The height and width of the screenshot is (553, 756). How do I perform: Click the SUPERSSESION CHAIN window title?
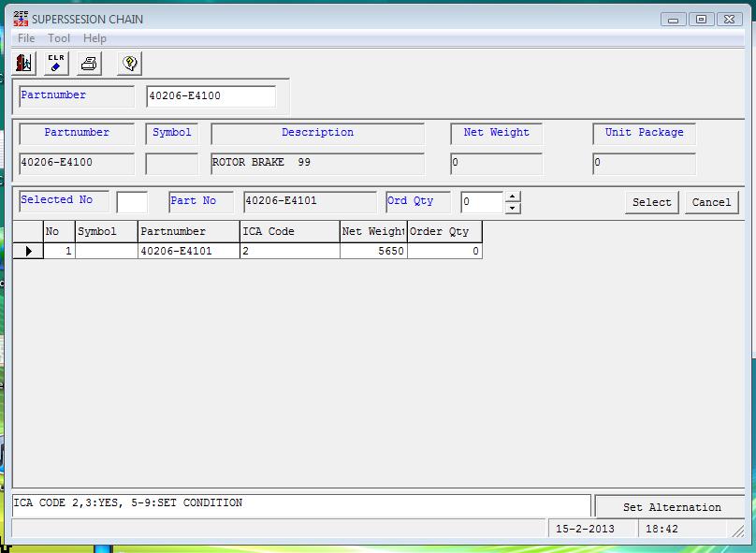click(x=88, y=20)
